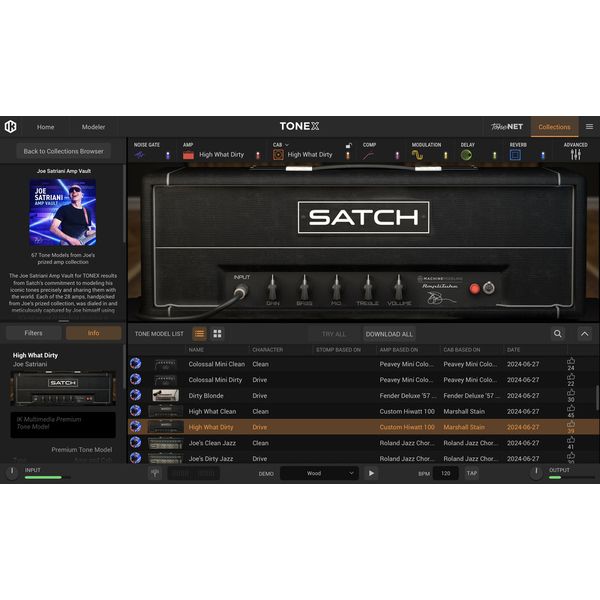Screen dimensions: 600x600
Task: Select the Comp module curve icon
Action: [x=368, y=155]
